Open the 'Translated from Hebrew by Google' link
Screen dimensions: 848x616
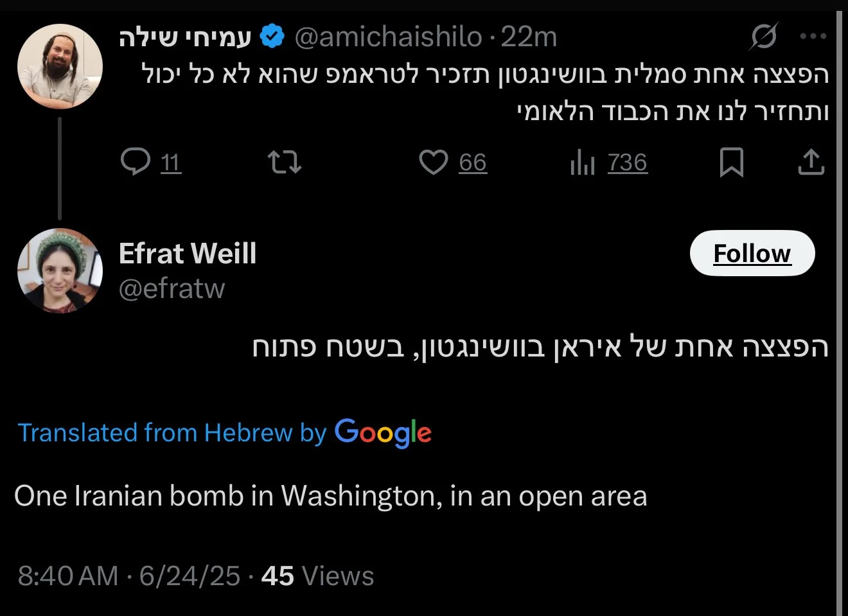(x=224, y=432)
